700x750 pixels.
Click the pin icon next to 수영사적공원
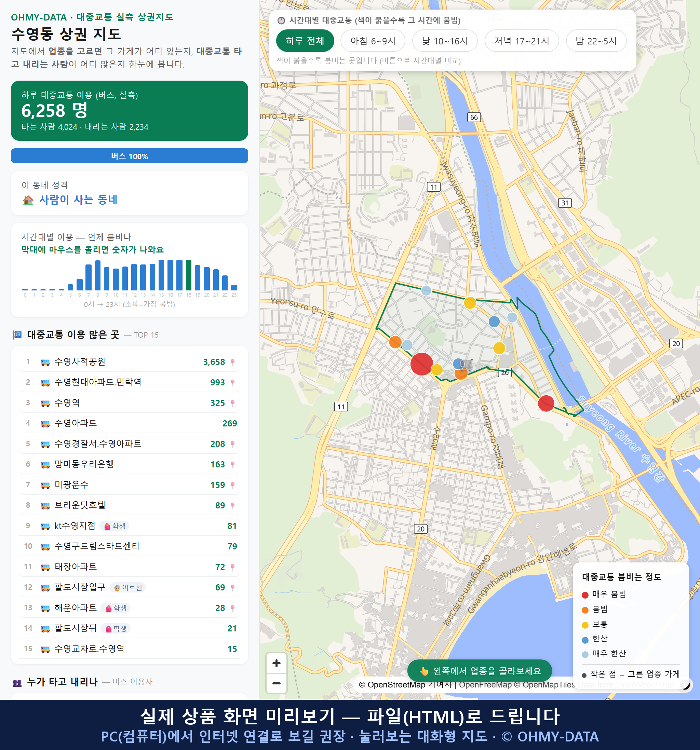232,362
